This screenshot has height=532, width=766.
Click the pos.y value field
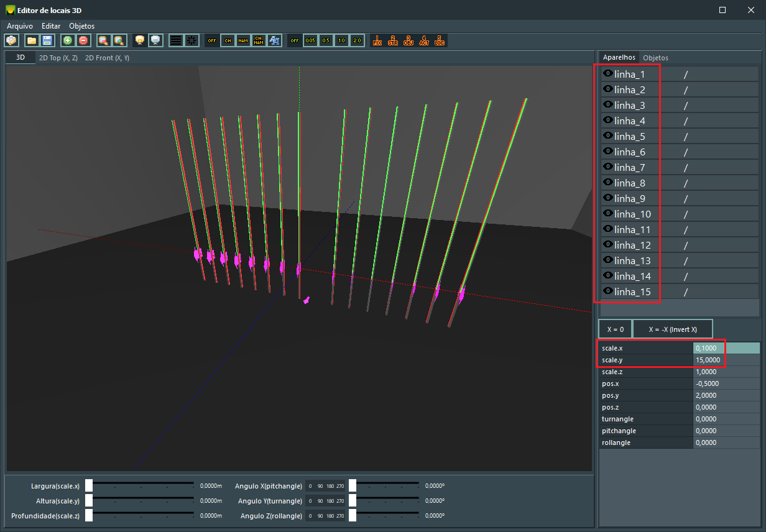click(726, 396)
